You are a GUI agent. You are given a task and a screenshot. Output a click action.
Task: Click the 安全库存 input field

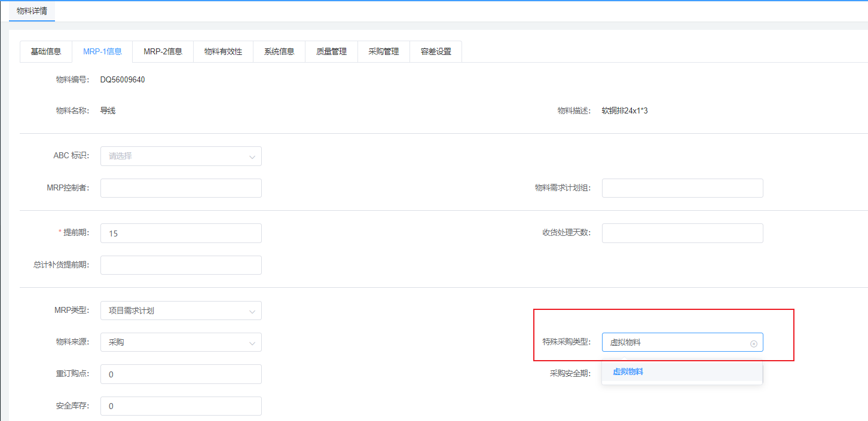tap(181, 406)
